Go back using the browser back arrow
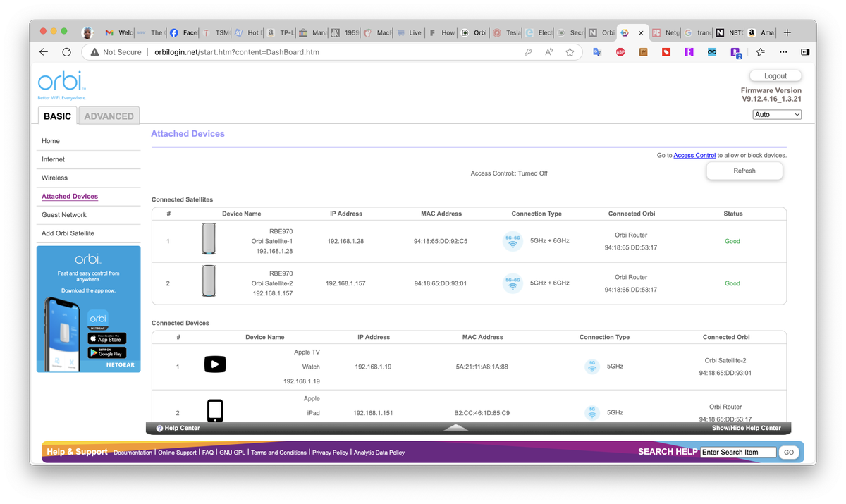 pyautogui.click(x=44, y=52)
